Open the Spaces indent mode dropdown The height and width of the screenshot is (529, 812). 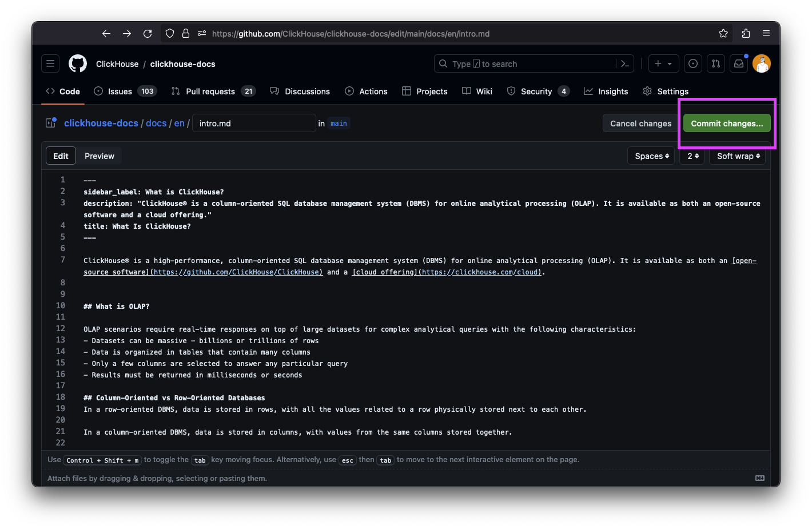(651, 156)
